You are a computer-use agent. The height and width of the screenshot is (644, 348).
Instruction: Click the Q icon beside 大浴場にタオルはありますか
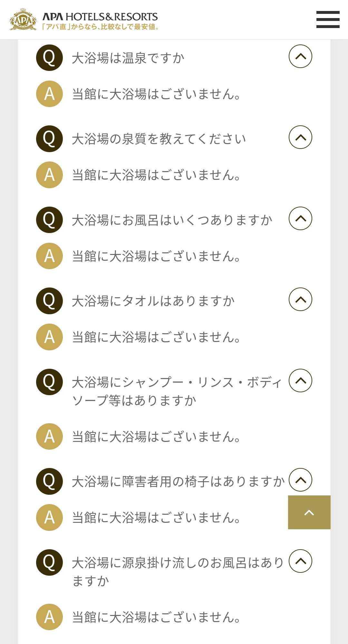click(49, 301)
